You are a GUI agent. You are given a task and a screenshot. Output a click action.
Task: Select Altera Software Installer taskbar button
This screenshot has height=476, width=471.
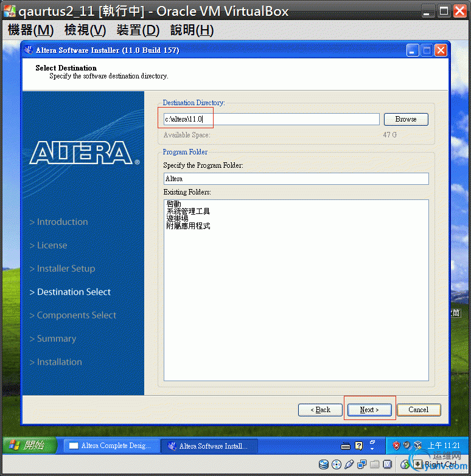point(209,446)
